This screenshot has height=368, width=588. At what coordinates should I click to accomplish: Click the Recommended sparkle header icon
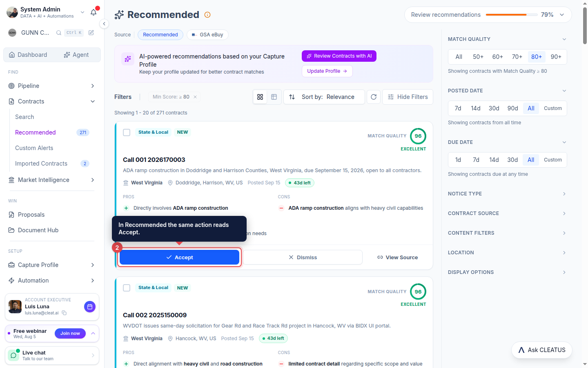[x=119, y=15]
